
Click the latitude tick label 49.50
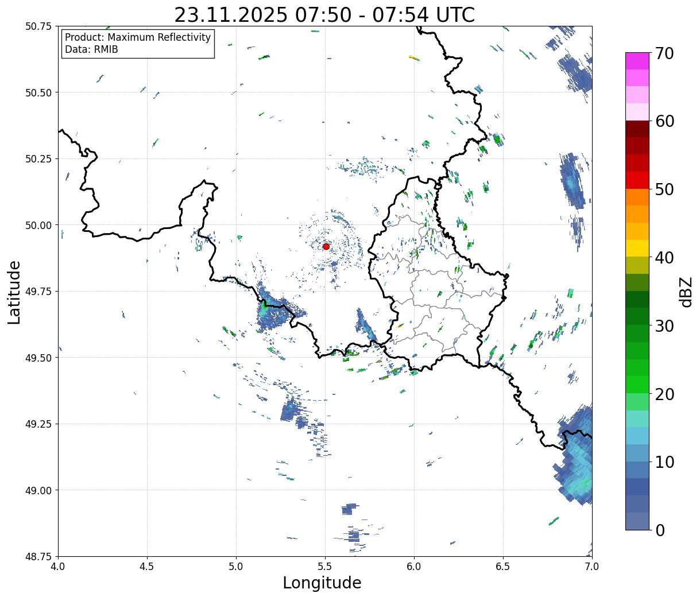(38, 358)
